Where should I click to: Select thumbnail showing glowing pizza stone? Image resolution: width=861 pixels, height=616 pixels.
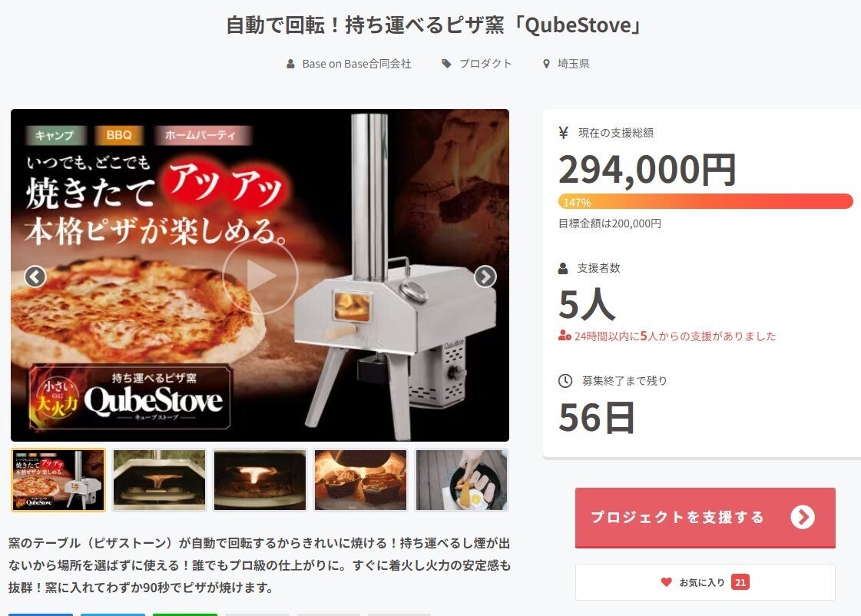click(x=260, y=480)
